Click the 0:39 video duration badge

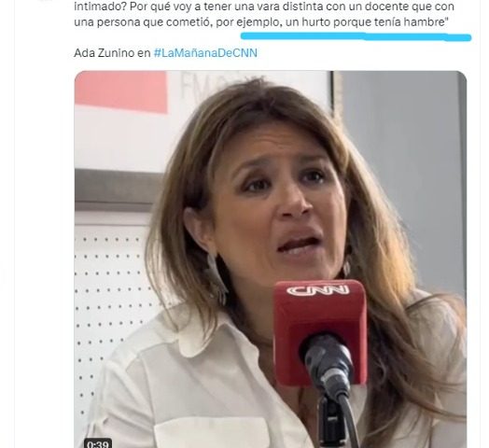[98, 444]
